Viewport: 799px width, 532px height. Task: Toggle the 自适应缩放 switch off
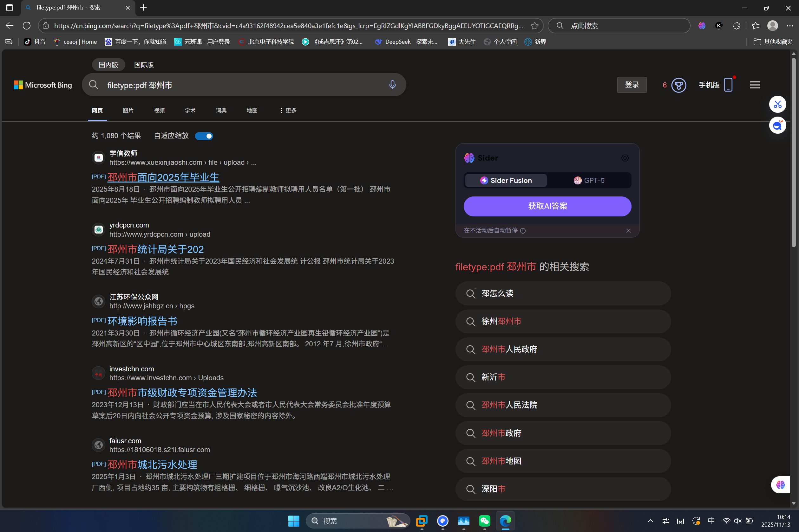(203, 135)
